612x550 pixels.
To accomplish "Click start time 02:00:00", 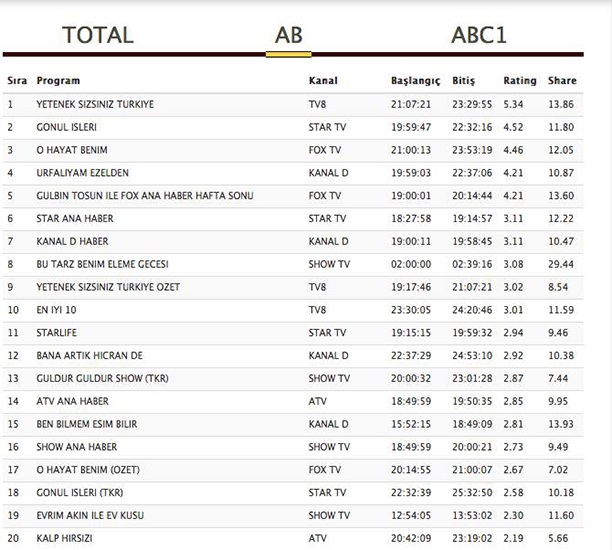I will pos(411,264).
